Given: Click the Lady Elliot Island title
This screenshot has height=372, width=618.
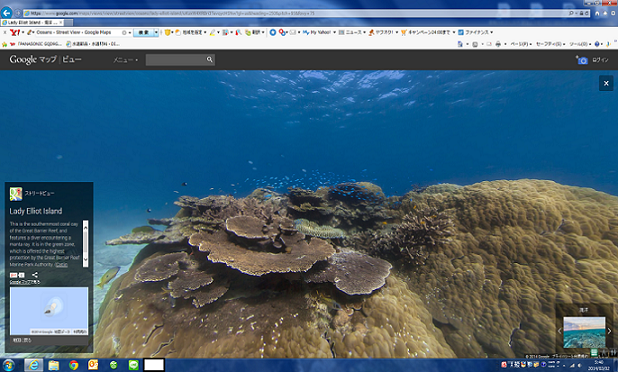Looking at the screenshot, I should [x=36, y=211].
